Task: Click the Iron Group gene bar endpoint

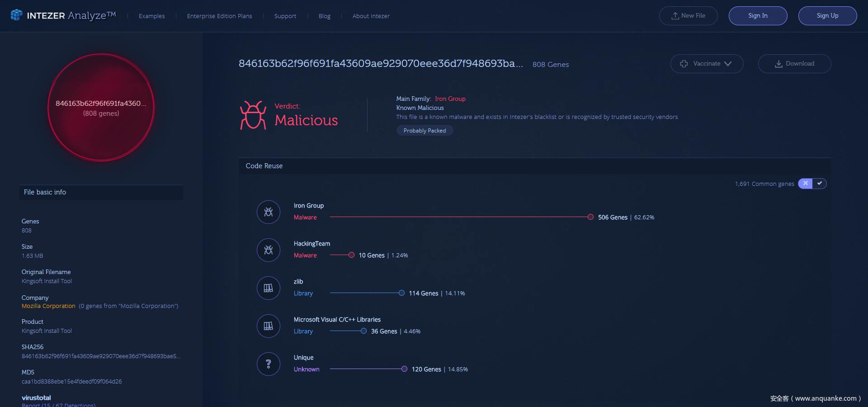Action: click(x=590, y=217)
